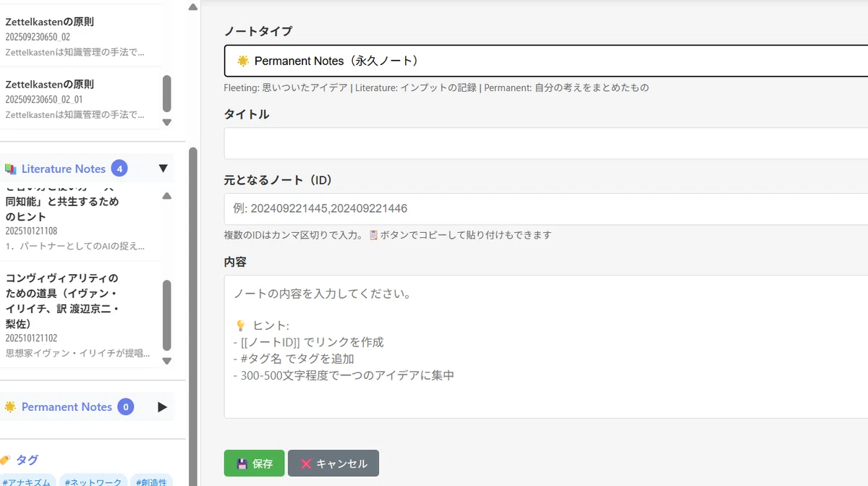
Task: Click the Fleeting/Literature/Permanent description hint text
Action: click(x=436, y=88)
